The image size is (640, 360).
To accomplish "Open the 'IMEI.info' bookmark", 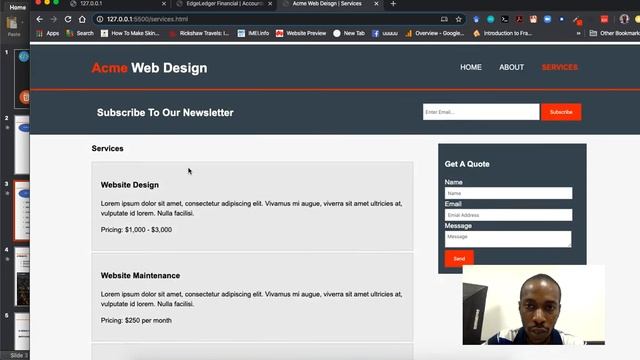I will pos(253,33).
